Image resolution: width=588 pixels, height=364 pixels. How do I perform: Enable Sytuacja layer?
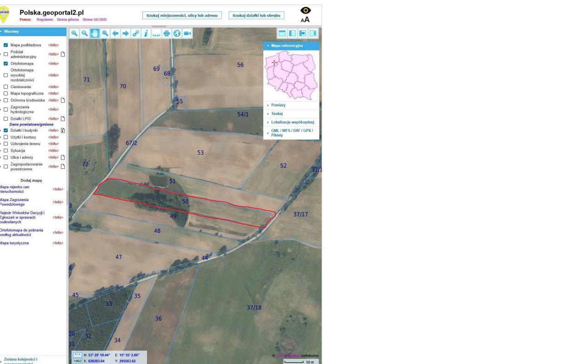pos(6,151)
